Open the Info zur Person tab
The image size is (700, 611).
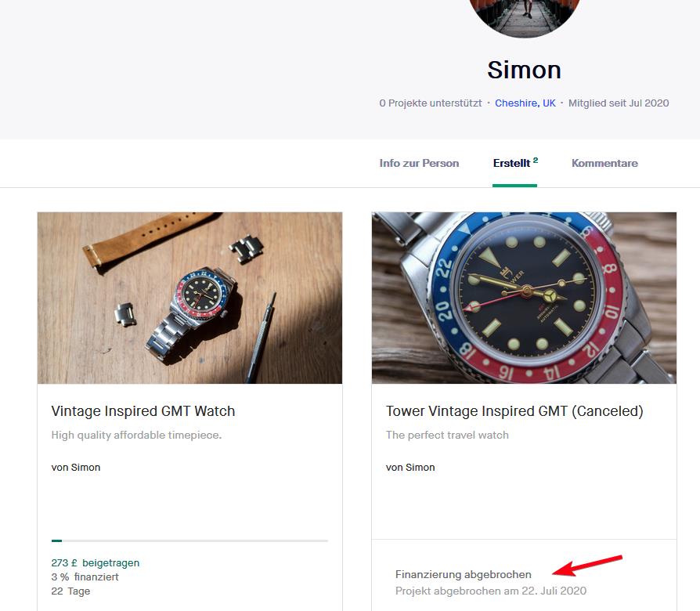[419, 163]
